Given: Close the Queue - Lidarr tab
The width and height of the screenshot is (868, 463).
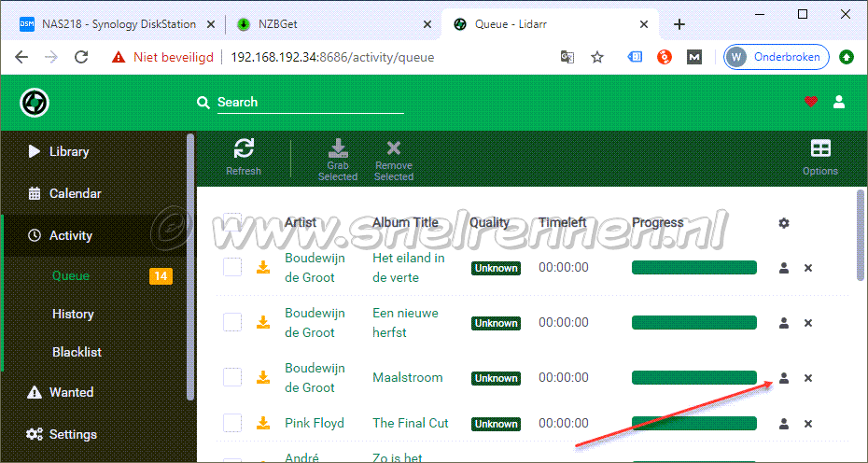Looking at the screenshot, I should (644, 24).
